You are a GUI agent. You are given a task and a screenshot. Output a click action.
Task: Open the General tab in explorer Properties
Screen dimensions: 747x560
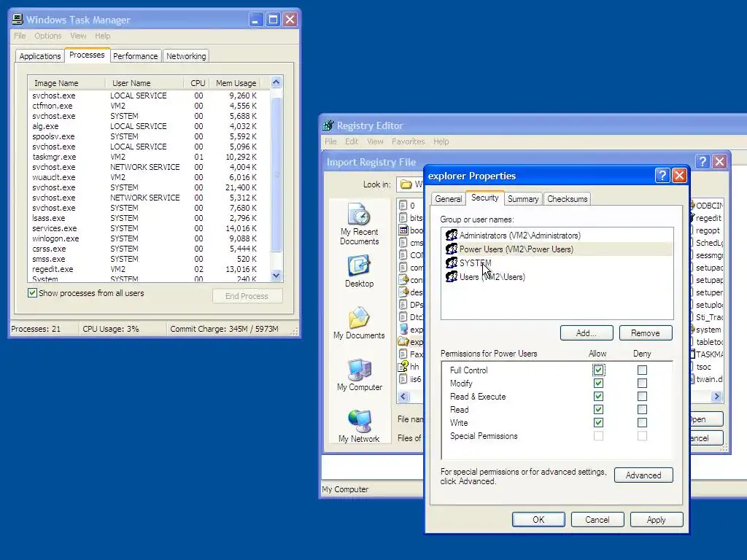pos(449,199)
